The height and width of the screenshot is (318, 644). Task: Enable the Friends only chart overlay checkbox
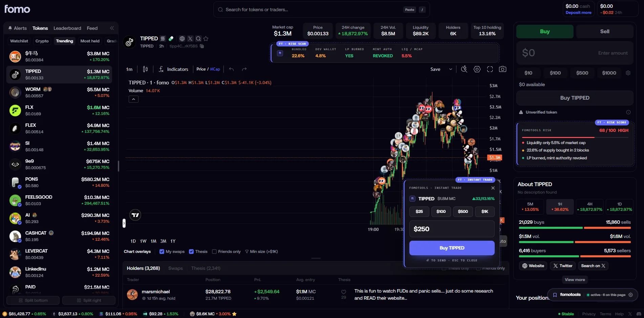pos(214,252)
